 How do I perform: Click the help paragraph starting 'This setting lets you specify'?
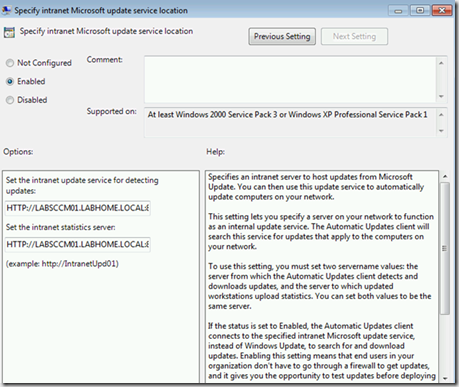click(x=321, y=232)
